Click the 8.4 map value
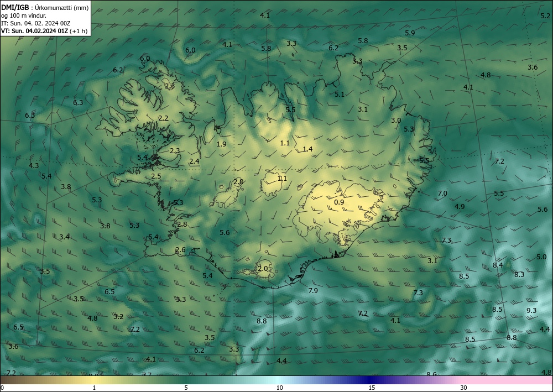 pyautogui.click(x=498, y=265)
